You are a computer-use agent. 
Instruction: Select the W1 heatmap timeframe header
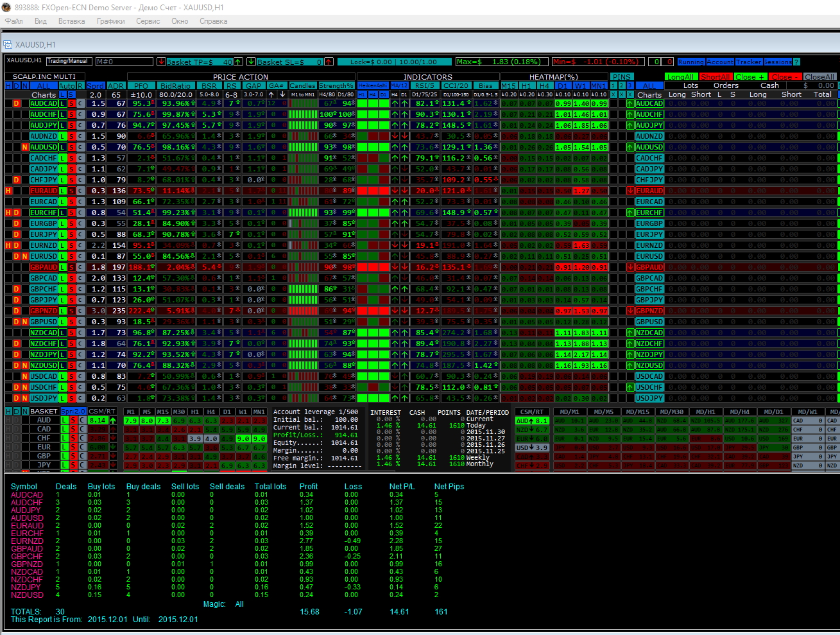point(581,85)
